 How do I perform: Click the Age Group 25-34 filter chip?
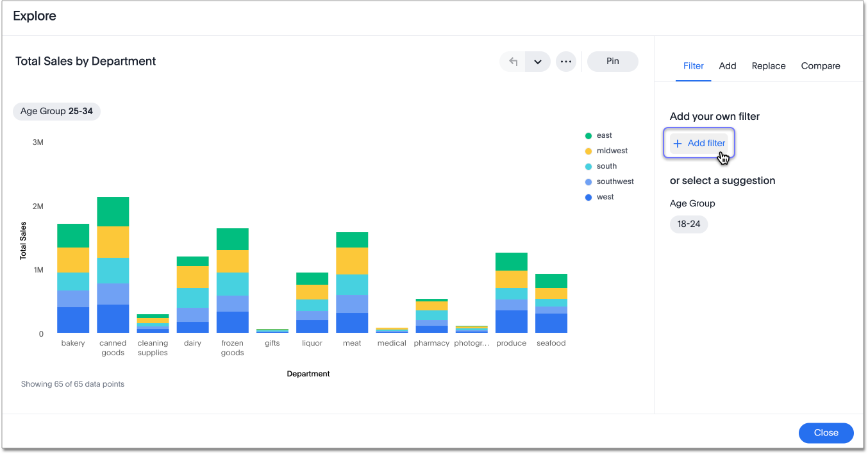point(56,112)
